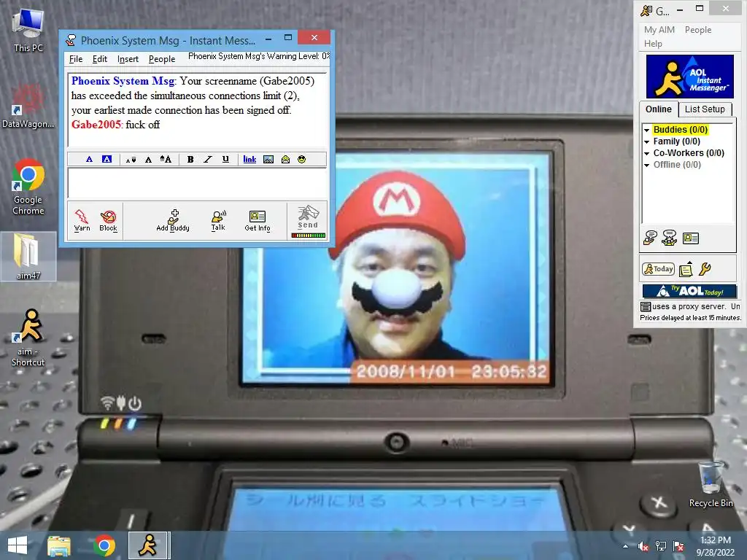Image resolution: width=747 pixels, height=560 pixels.
Task: Select the DataWagon desktop shortcut
Action: coord(28,106)
